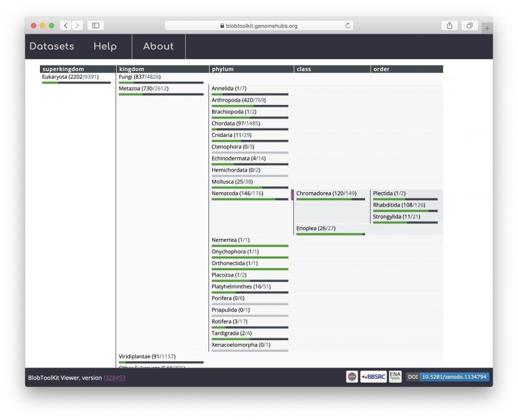Click the round institute logo in footer
The height and width of the screenshot is (420, 518).
[352, 377]
